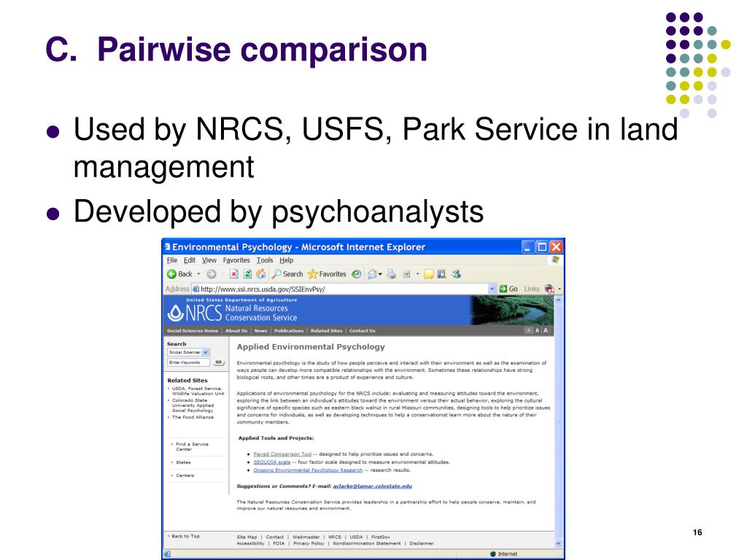This screenshot has height=560, width=747.
Task: Open the Social Sciences search scope dropdown
Action: [x=205, y=352]
